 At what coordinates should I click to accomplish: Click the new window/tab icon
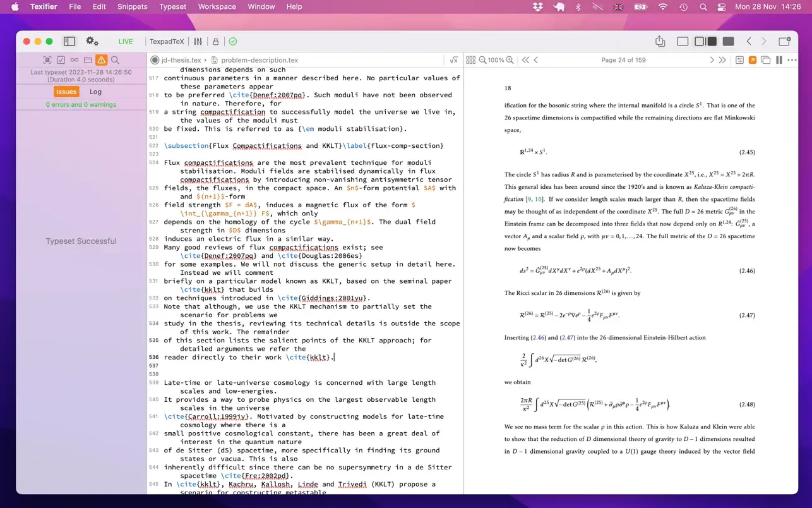click(x=784, y=41)
